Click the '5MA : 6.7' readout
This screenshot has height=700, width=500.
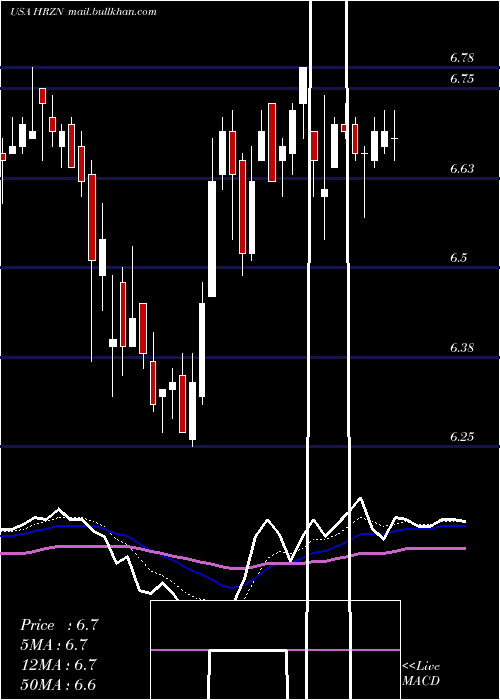point(54,645)
